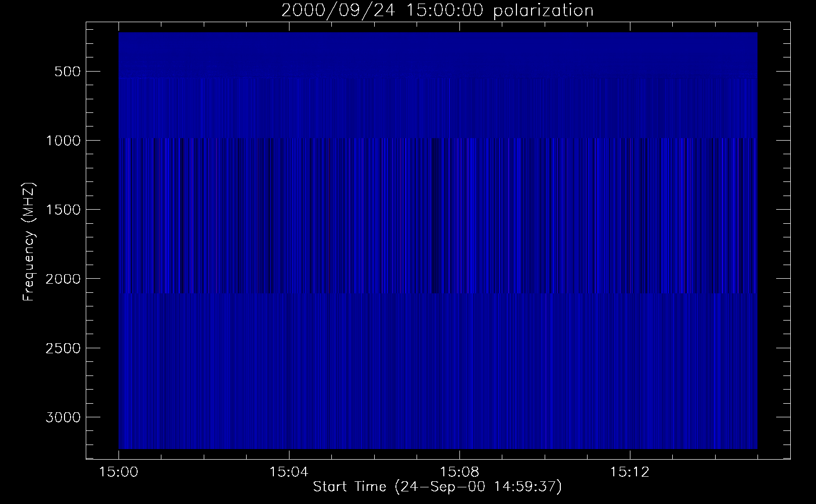
Task: Click the 1000 frequency tick label
Action: (x=63, y=140)
